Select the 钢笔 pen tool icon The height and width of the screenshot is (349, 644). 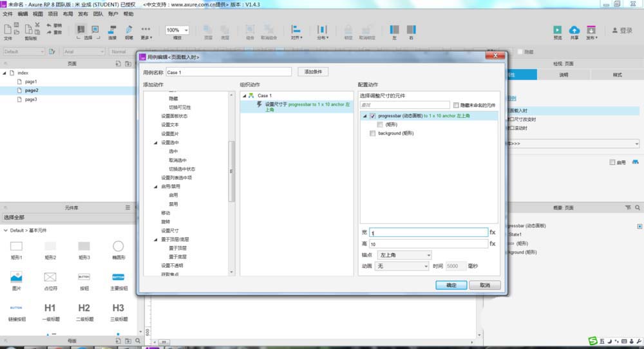coord(129,30)
